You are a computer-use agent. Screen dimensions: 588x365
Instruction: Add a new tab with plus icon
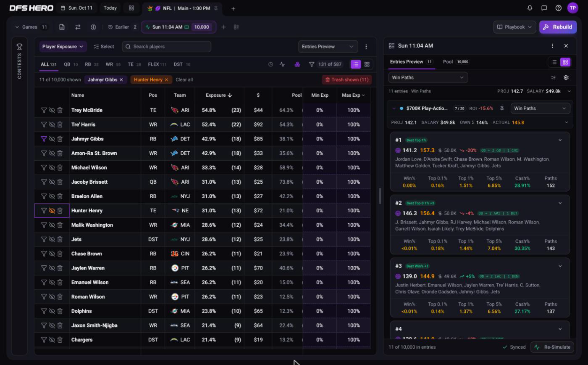(x=233, y=8)
